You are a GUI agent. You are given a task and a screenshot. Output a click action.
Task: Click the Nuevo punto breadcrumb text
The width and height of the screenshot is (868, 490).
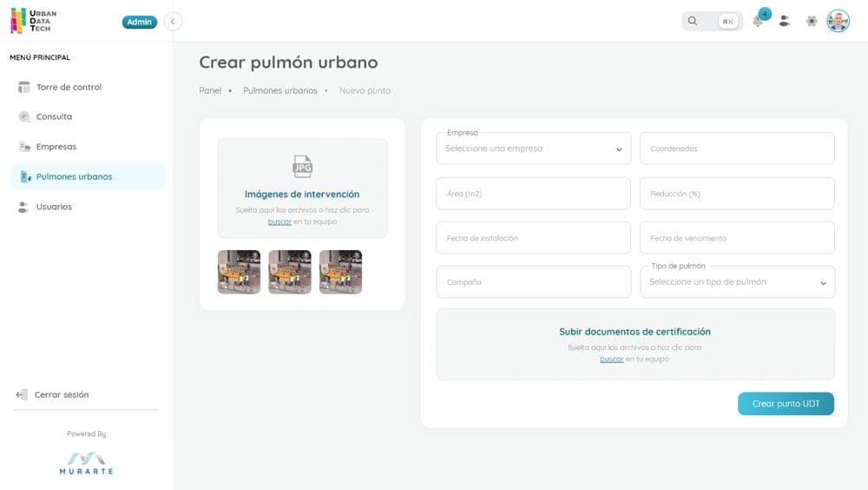(x=365, y=90)
